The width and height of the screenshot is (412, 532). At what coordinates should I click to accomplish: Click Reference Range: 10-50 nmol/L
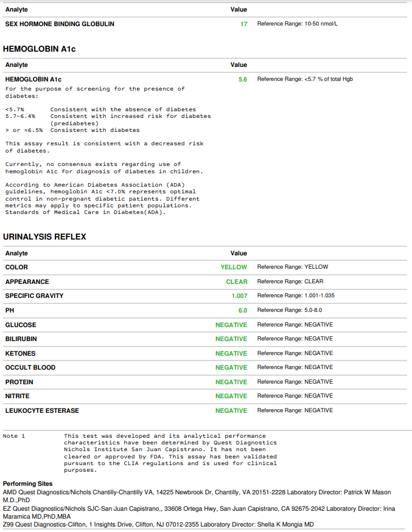point(297,24)
